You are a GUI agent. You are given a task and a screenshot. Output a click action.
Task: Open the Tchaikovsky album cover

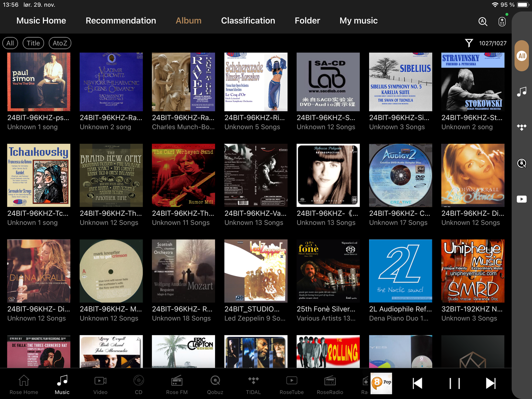[x=39, y=175]
